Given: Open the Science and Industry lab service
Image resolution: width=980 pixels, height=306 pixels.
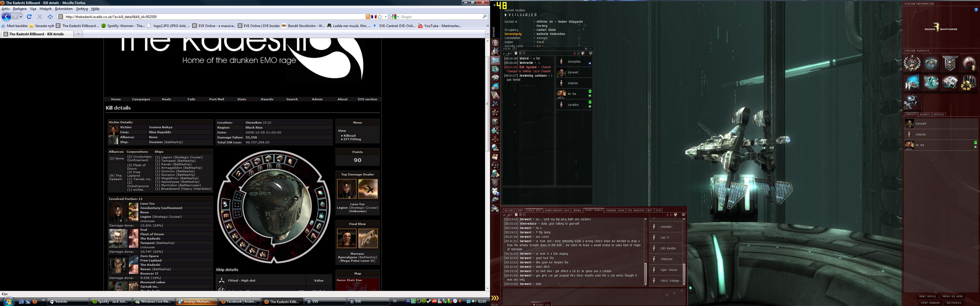Looking at the screenshot, I should pos(931,82).
